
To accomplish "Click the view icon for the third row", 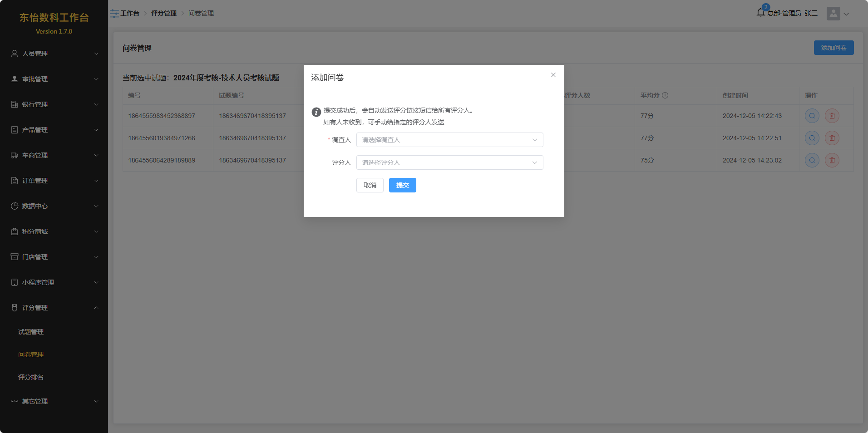I will [x=812, y=160].
